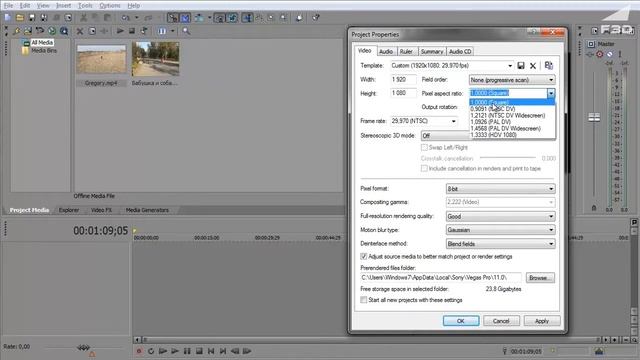Open the Tools menu
The height and width of the screenshot is (360, 640).
pos(85,5)
